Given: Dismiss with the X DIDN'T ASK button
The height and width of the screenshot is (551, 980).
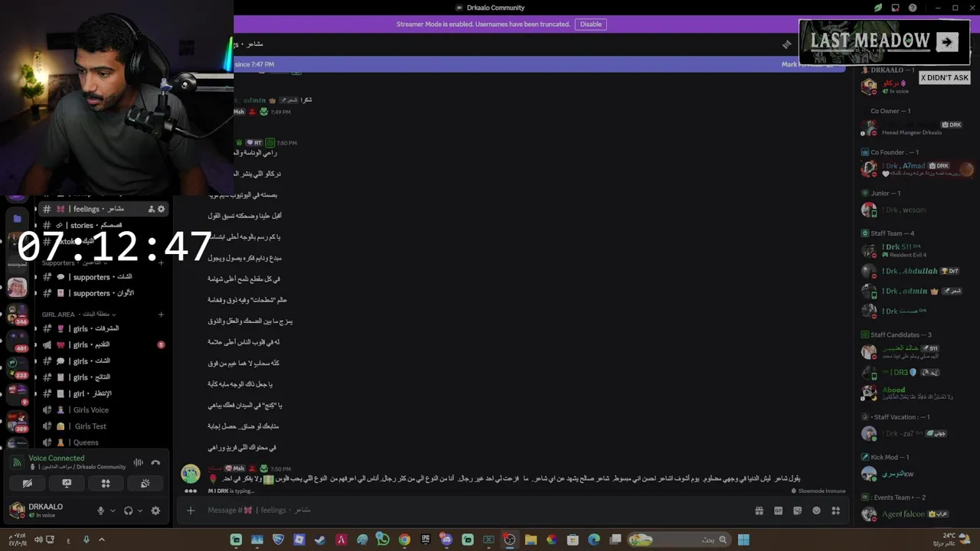Looking at the screenshot, I should point(944,77).
